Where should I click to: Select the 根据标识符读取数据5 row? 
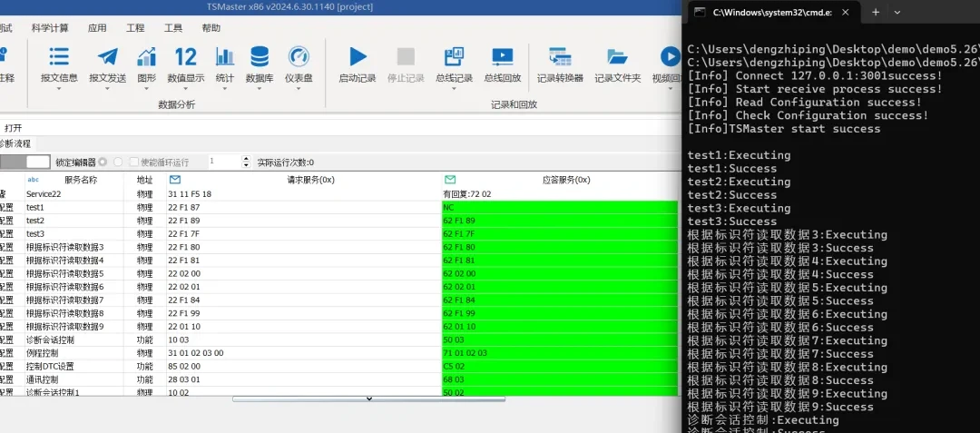pyautogui.click(x=338, y=273)
